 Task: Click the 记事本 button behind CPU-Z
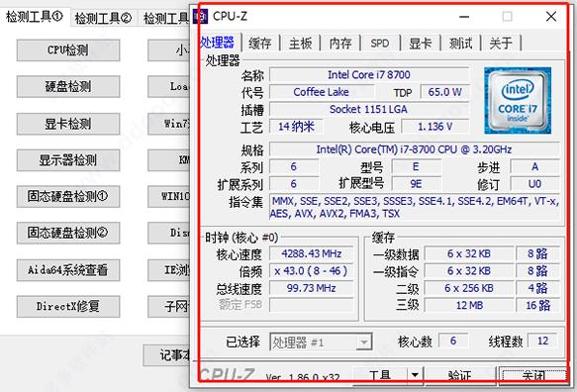[166, 355]
